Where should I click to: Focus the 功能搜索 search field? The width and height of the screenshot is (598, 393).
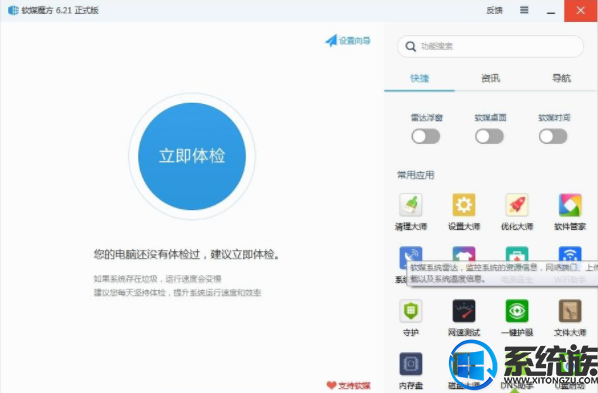click(x=490, y=47)
